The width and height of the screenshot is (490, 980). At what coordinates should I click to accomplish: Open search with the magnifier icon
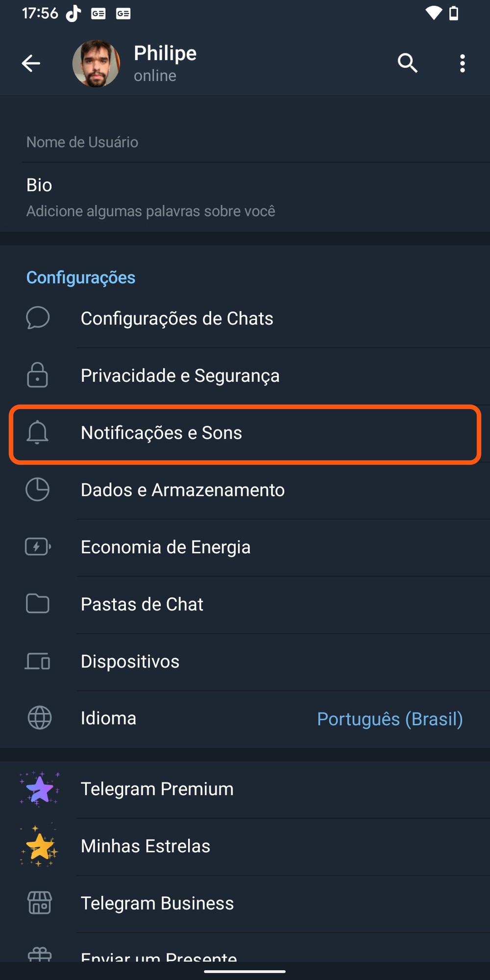tap(407, 63)
